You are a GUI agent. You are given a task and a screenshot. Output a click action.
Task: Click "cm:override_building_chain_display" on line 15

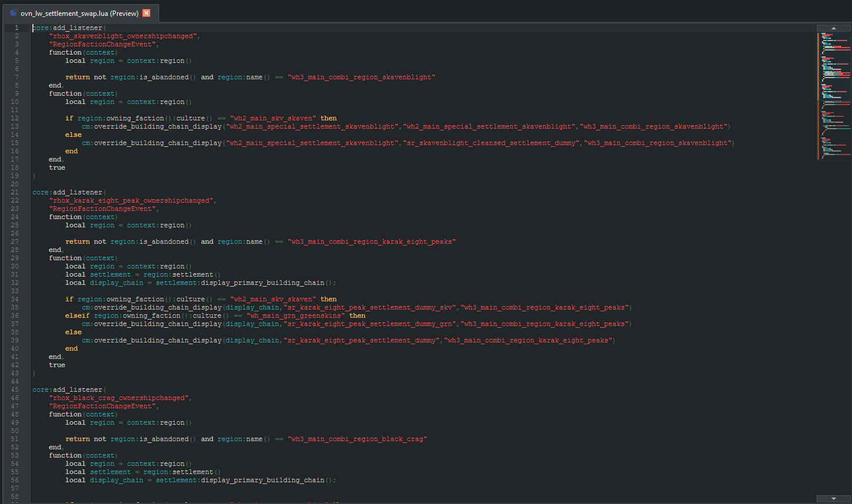pyautogui.click(x=152, y=143)
